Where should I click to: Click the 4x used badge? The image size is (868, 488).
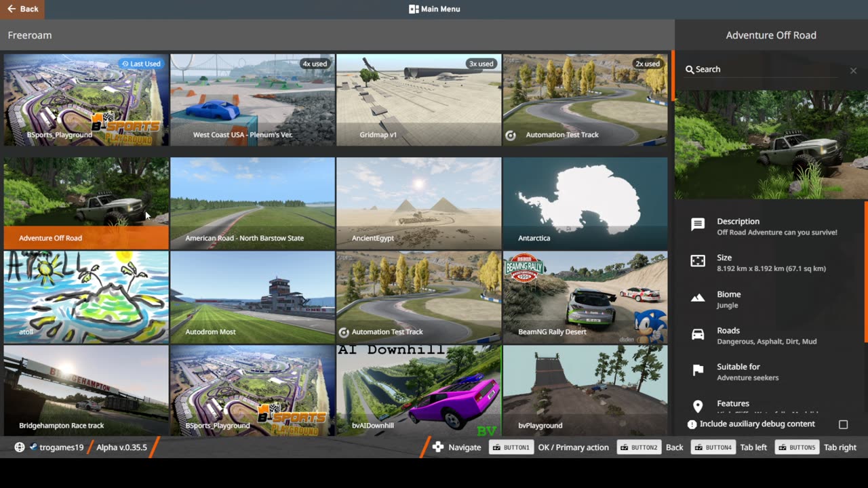(x=315, y=64)
